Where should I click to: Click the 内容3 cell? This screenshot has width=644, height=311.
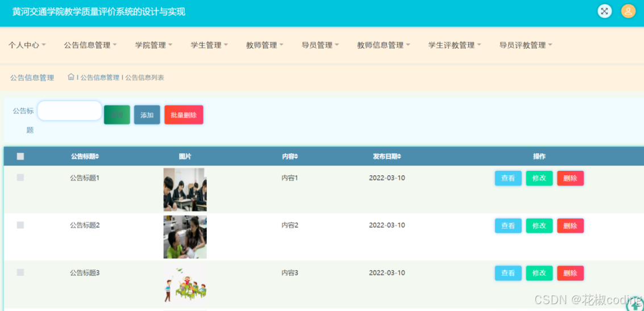(289, 273)
